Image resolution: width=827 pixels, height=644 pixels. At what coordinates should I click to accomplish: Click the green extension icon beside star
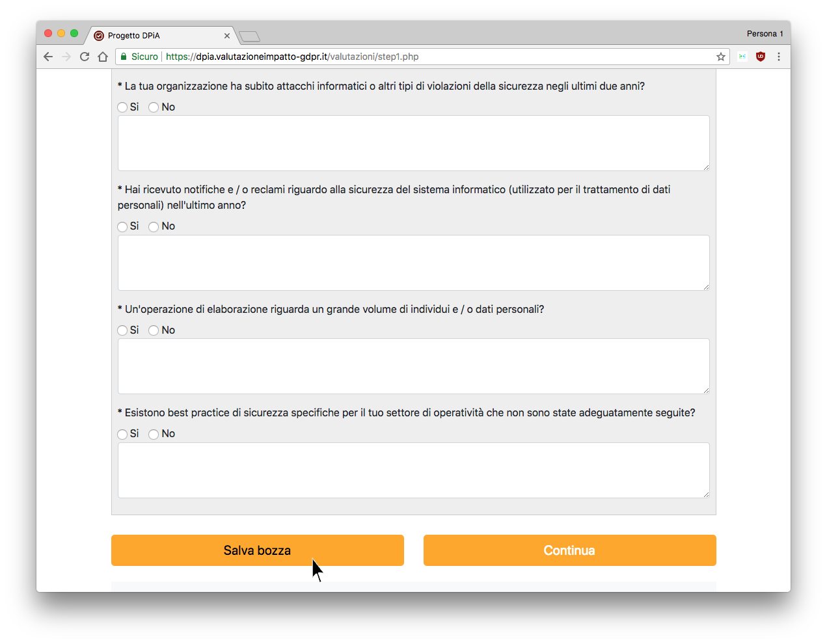pyautogui.click(x=742, y=57)
